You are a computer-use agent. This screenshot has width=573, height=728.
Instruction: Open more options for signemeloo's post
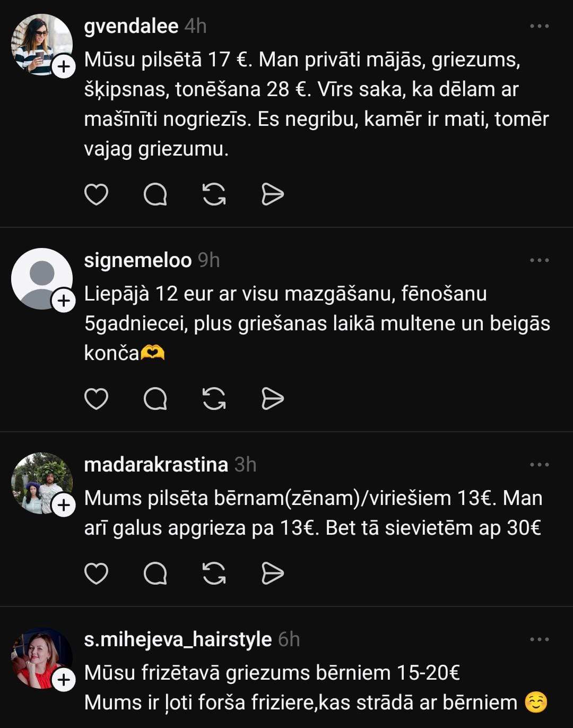[539, 260]
